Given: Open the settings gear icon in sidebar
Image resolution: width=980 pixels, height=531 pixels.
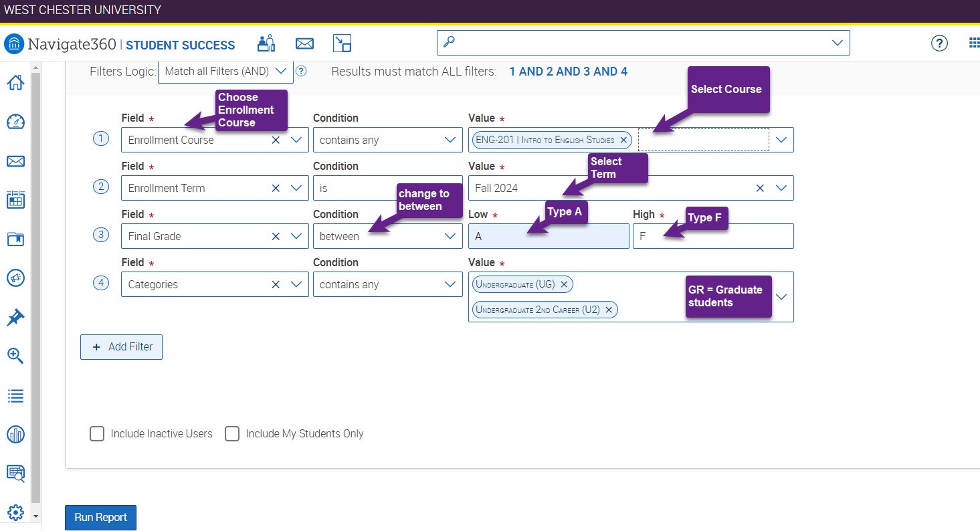Looking at the screenshot, I should 15,512.
